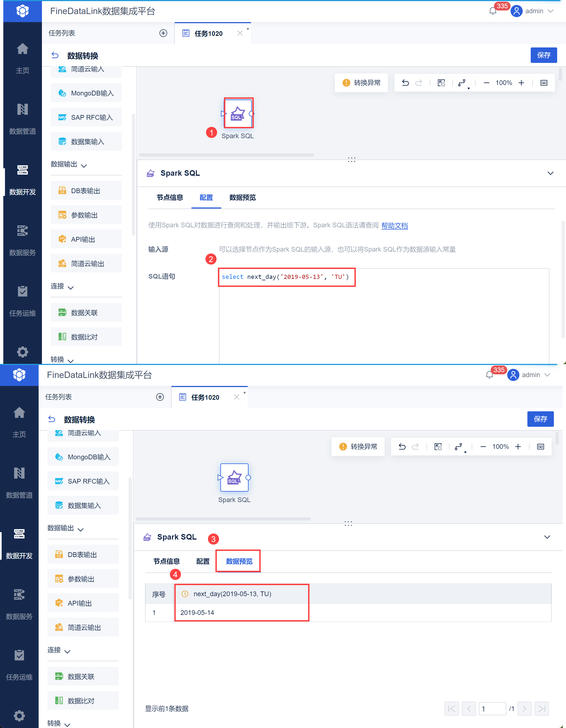This screenshot has width=566, height=728.
Task: Switch to the 节点信息 tab
Action: (170, 197)
